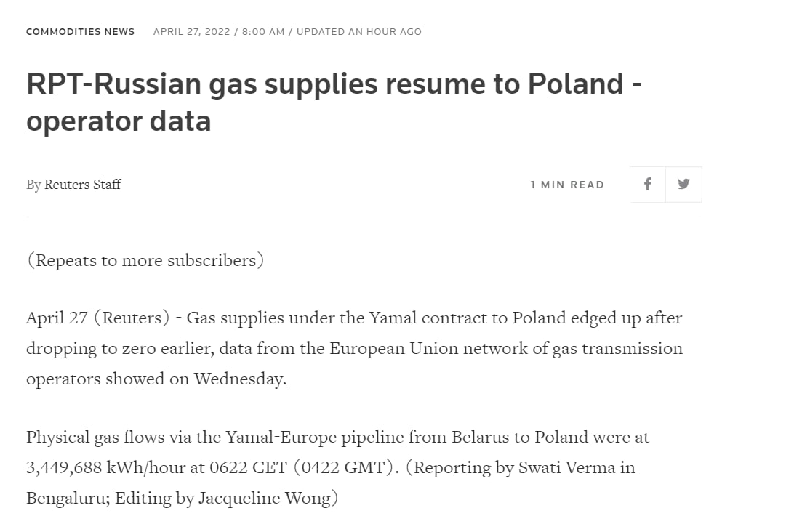
Task: Click the 1 MIN READ label
Action: [x=567, y=185]
